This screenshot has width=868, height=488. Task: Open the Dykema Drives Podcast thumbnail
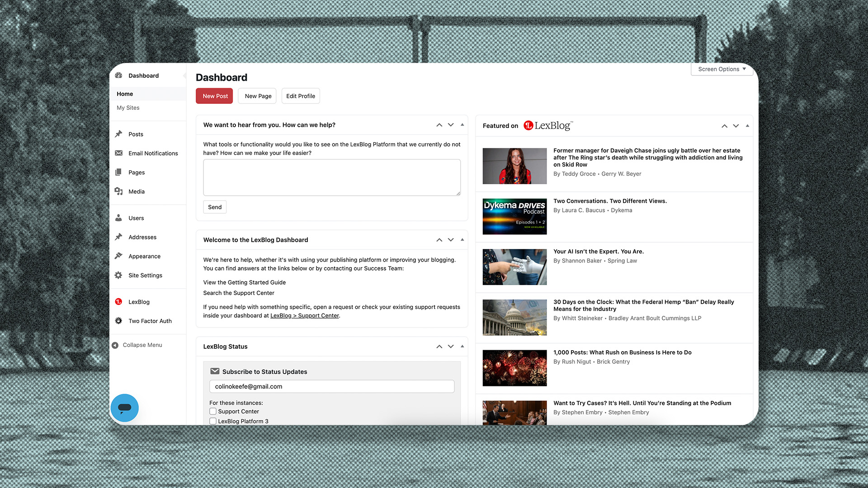[x=514, y=216]
